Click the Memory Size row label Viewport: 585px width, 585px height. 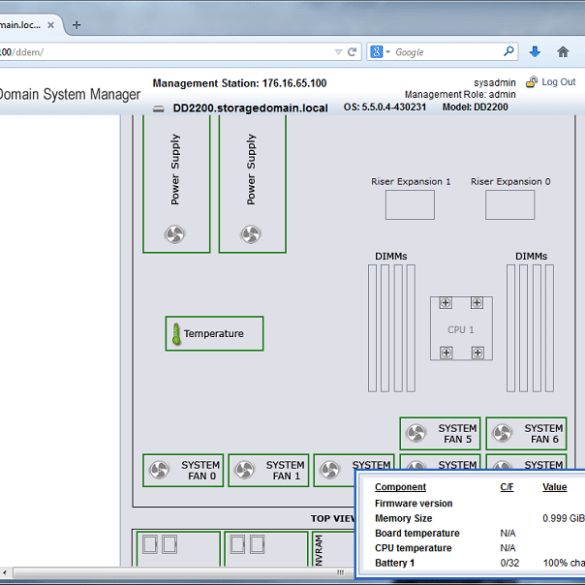pos(403,518)
